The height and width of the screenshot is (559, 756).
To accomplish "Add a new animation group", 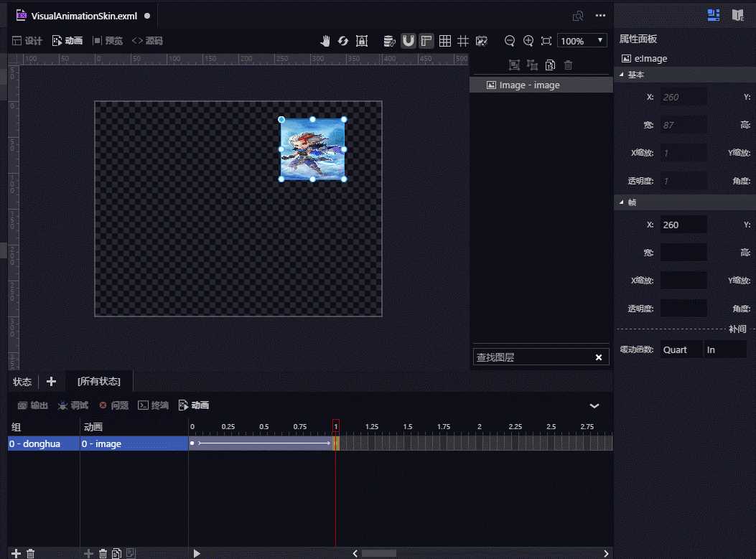I will (x=16, y=553).
